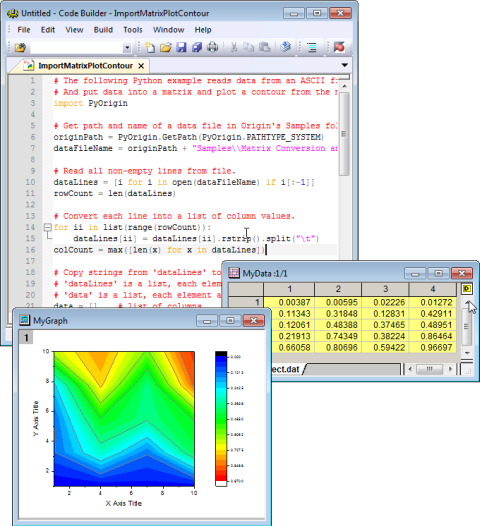The image size is (480, 526).
Task: Click line 16 starting with colCount
Action: (x=160, y=250)
